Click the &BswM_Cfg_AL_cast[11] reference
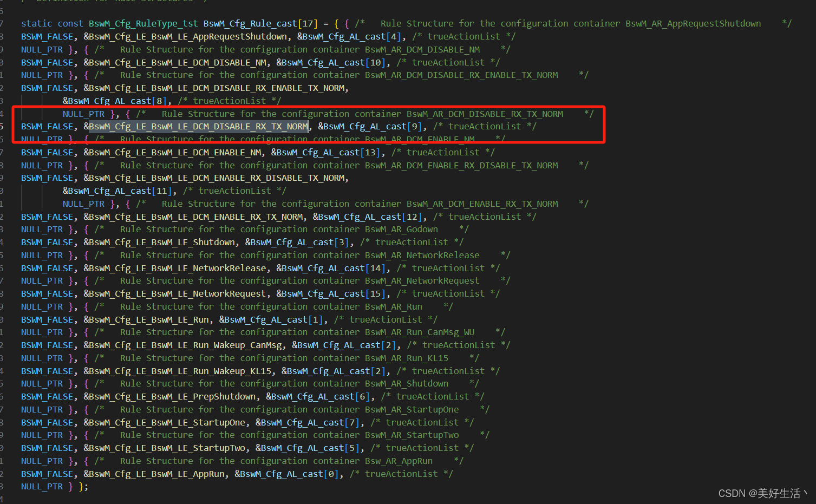Screen dimensions: 816x504 [117, 191]
